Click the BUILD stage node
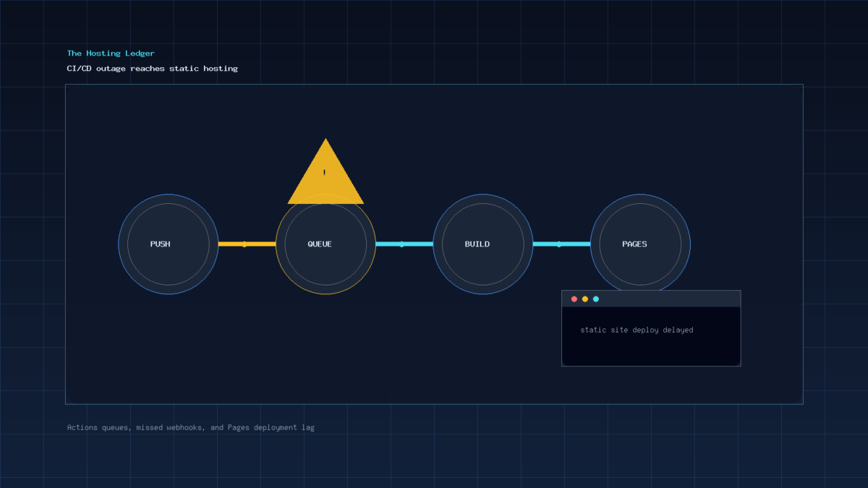The image size is (868, 488). click(x=483, y=244)
